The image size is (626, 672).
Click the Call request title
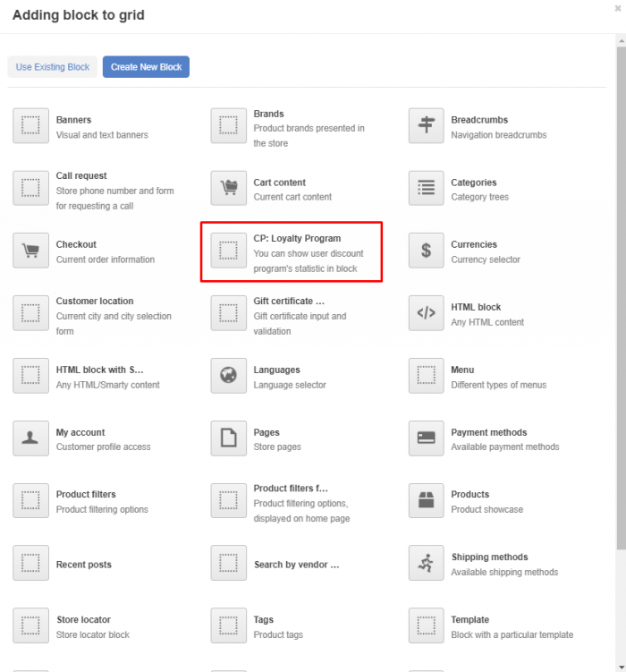point(81,175)
